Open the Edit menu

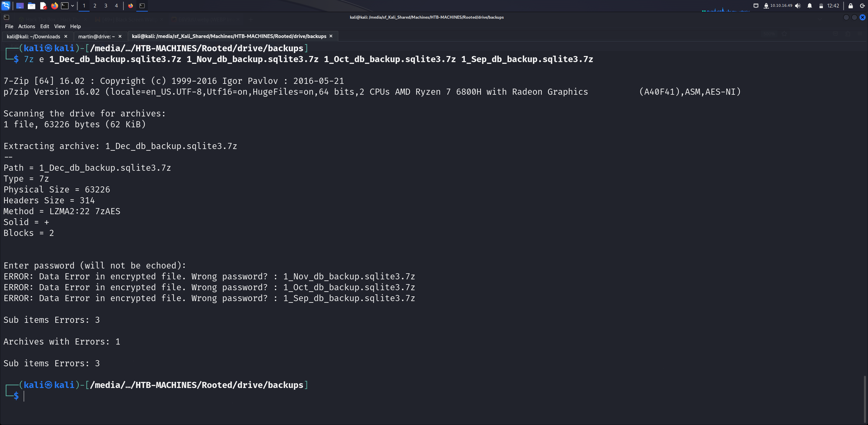[x=44, y=26]
